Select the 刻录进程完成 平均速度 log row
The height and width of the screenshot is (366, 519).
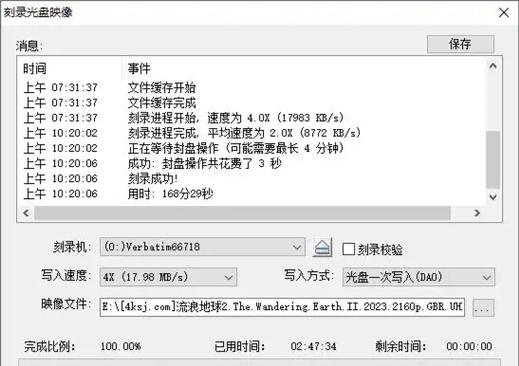[252, 133]
